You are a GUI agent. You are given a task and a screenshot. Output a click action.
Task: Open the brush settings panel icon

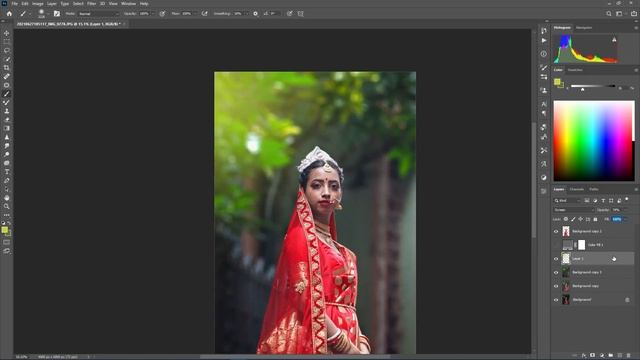click(x=57, y=13)
